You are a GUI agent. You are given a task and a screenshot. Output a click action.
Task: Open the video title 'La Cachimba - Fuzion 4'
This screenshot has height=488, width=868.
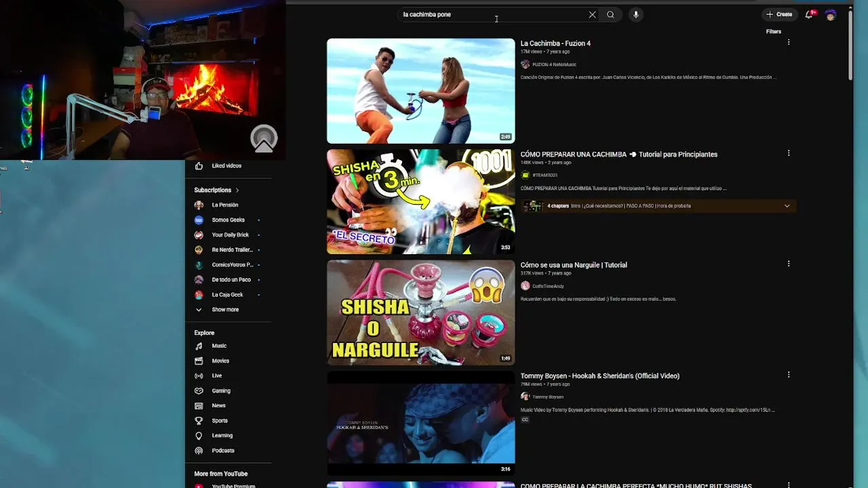[x=555, y=43]
